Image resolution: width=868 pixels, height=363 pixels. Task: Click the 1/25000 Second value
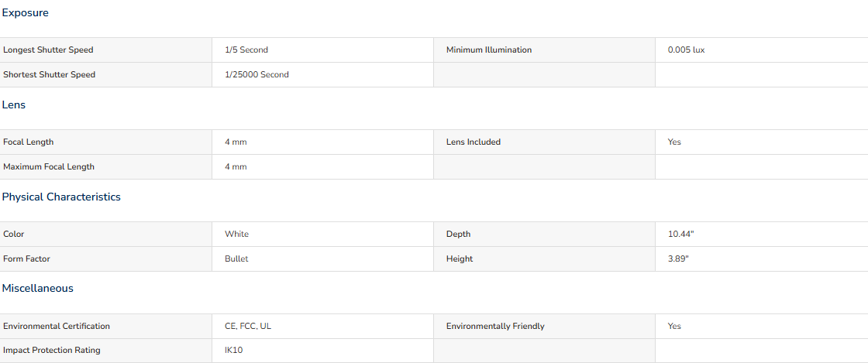257,74
